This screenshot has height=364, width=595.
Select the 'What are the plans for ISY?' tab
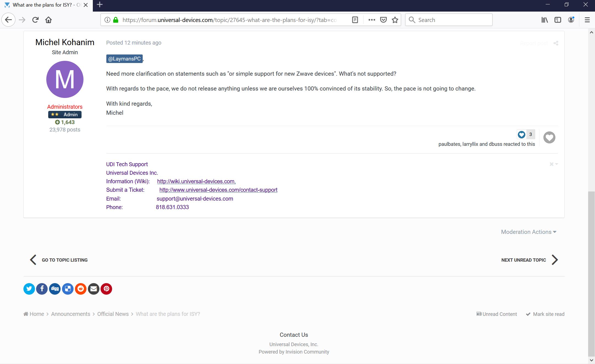click(x=46, y=5)
